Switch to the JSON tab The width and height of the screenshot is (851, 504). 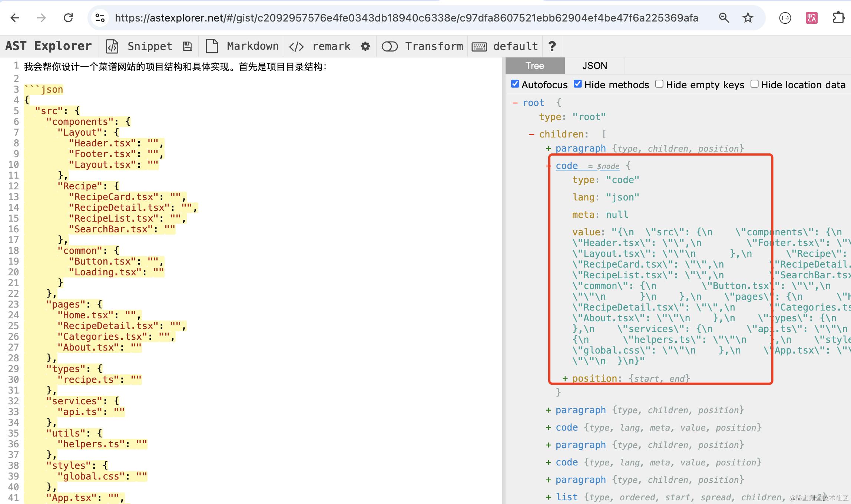pyautogui.click(x=595, y=66)
